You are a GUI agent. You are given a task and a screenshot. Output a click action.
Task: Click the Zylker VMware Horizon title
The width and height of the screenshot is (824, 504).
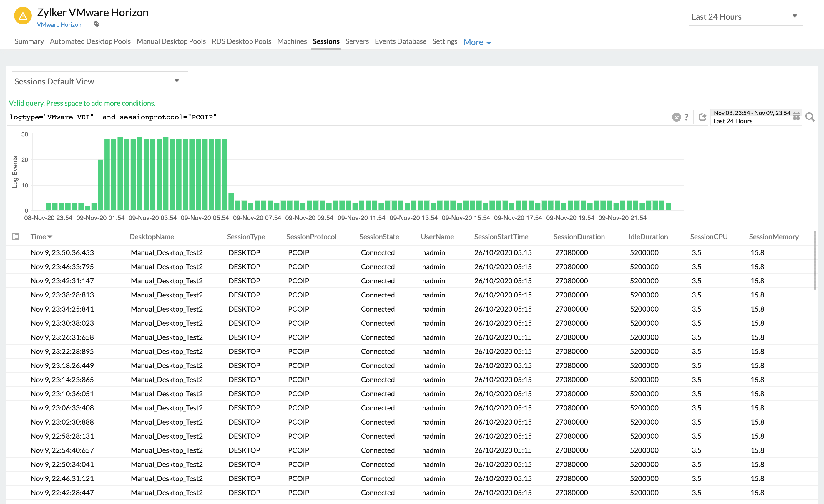pyautogui.click(x=93, y=12)
